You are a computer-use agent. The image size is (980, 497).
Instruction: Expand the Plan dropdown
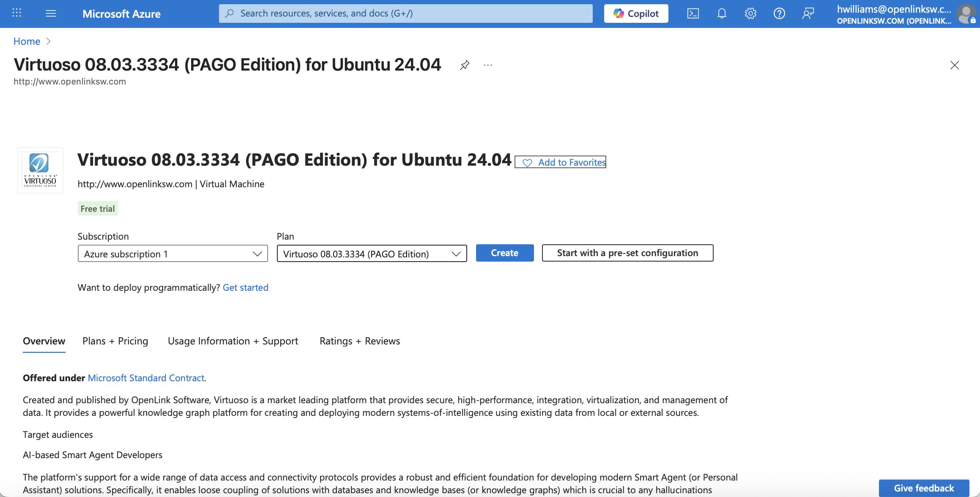372,254
